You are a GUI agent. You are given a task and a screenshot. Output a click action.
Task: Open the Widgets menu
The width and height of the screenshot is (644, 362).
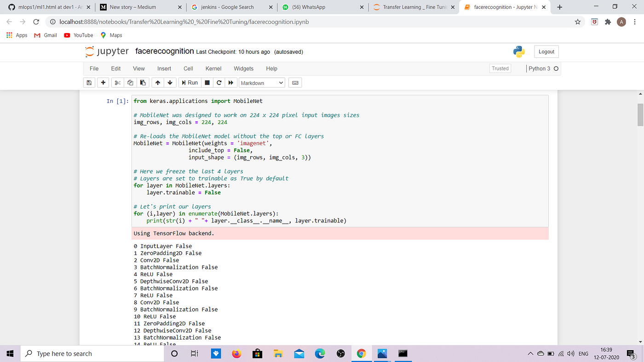[243, 68]
